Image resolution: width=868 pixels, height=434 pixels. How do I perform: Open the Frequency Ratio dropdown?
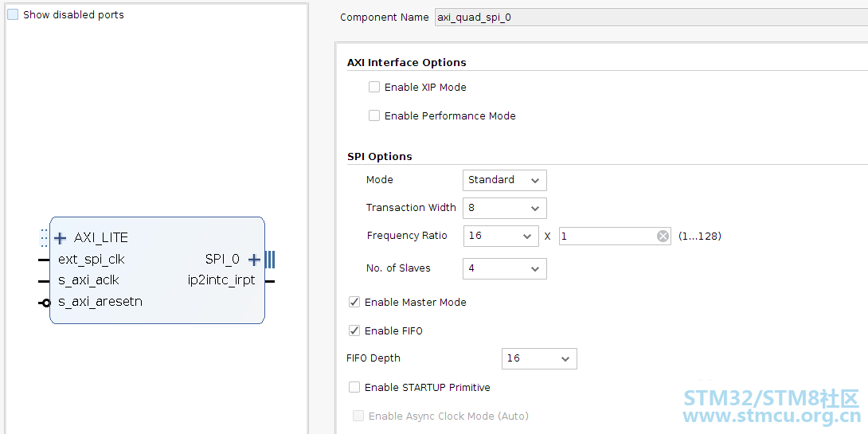[x=500, y=236]
